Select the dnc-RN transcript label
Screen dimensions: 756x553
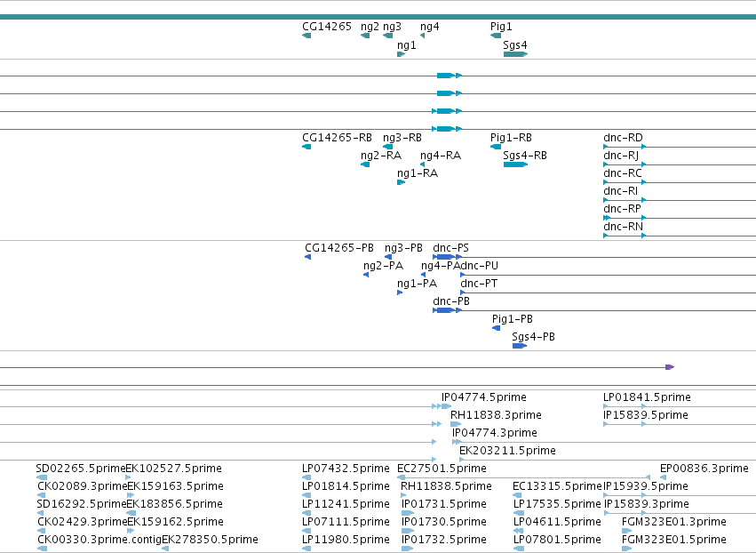tap(623, 227)
